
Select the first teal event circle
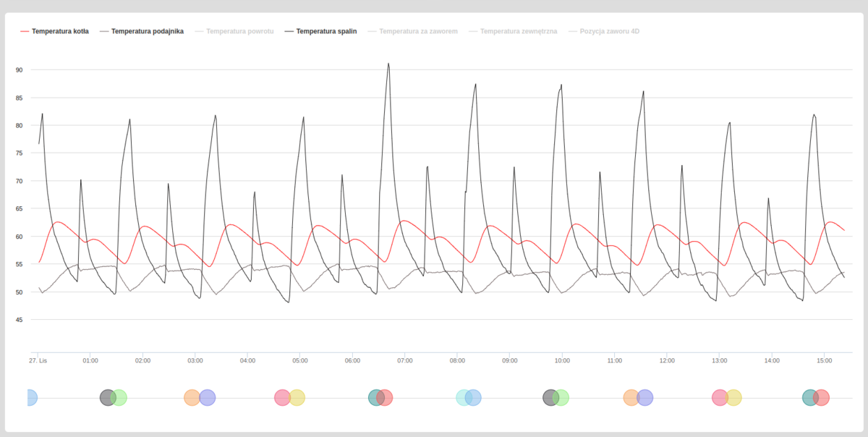375,397
